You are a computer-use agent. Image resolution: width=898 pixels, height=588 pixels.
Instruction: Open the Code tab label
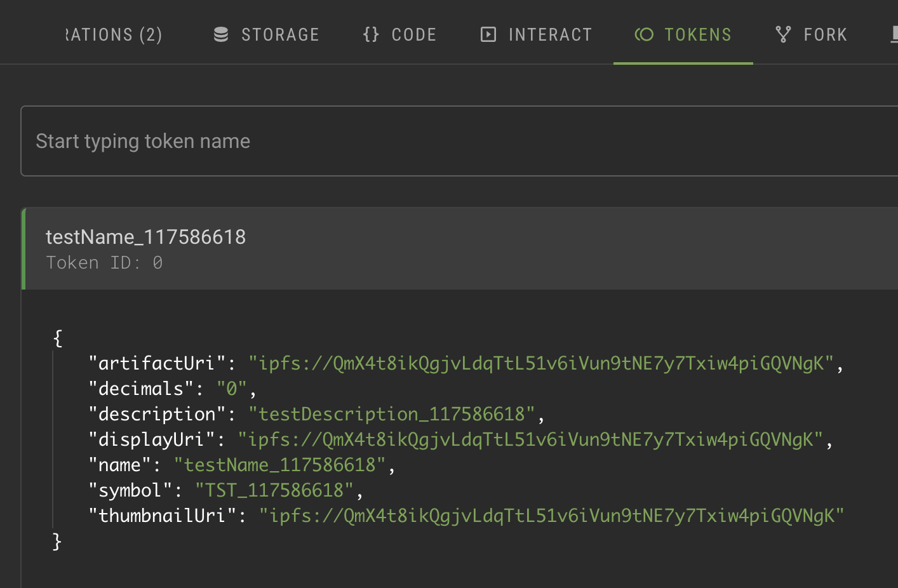pos(414,34)
